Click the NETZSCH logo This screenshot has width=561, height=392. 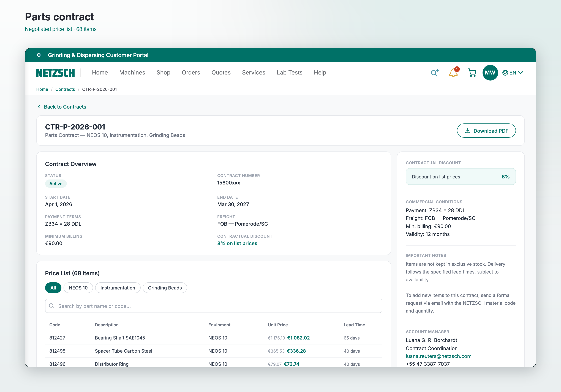pyautogui.click(x=55, y=73)
